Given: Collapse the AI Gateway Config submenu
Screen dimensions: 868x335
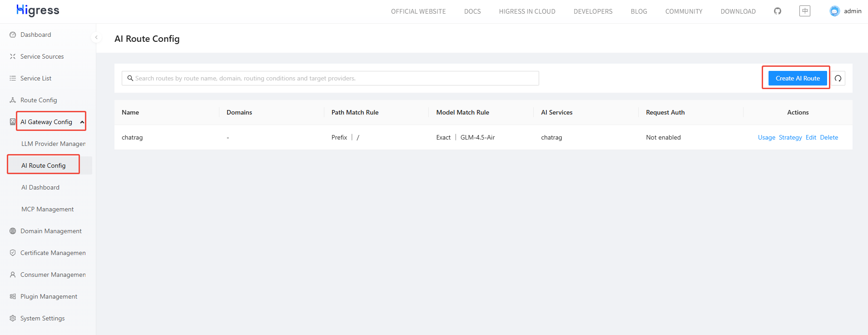Looking at the screenshot, I should point(82,122).
